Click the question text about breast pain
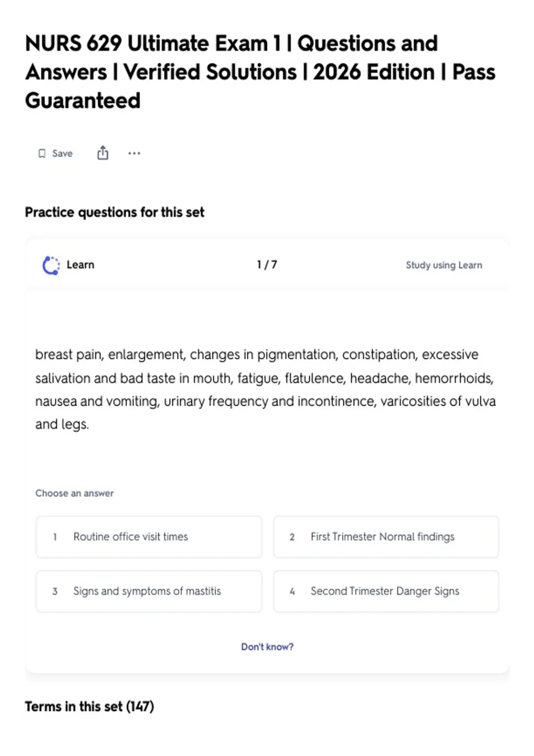The width and height of the screenshot is (534, 756). click(266, 389)
